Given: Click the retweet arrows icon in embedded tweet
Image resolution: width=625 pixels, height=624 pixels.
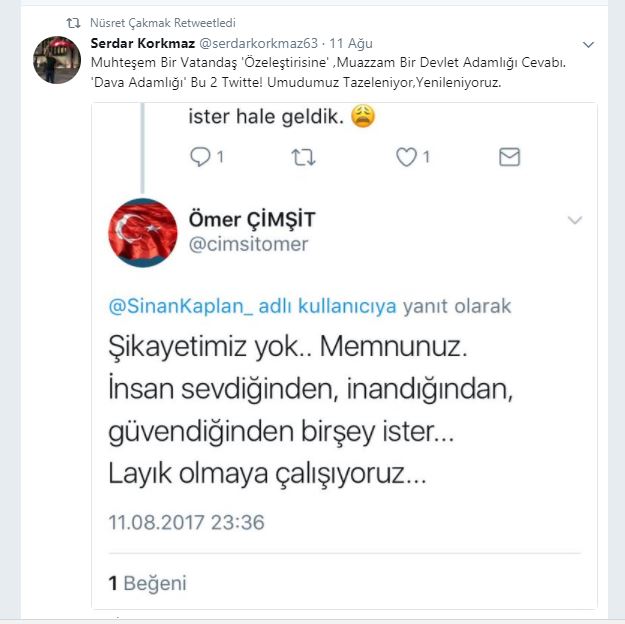Looking at the screenshot, I should pyautogui.click(x=303, y=157).
